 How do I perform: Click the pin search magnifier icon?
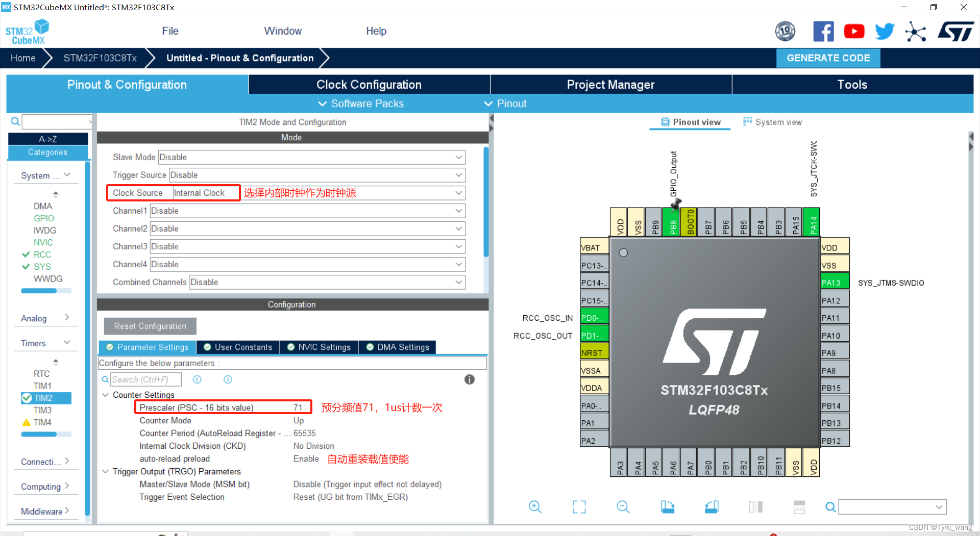coord(830,507)
